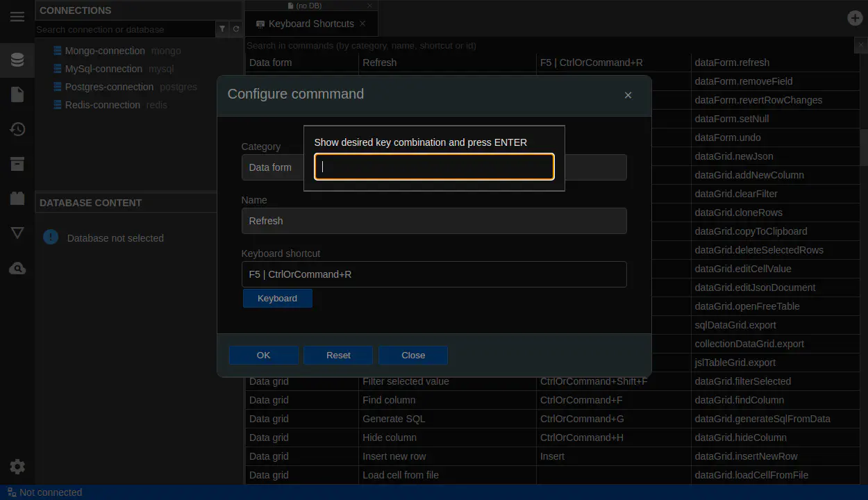Select the database connections sidebar icon
The height and width of the screenshot is (500, 868).
pyautogui.click(x=17, y=60)
